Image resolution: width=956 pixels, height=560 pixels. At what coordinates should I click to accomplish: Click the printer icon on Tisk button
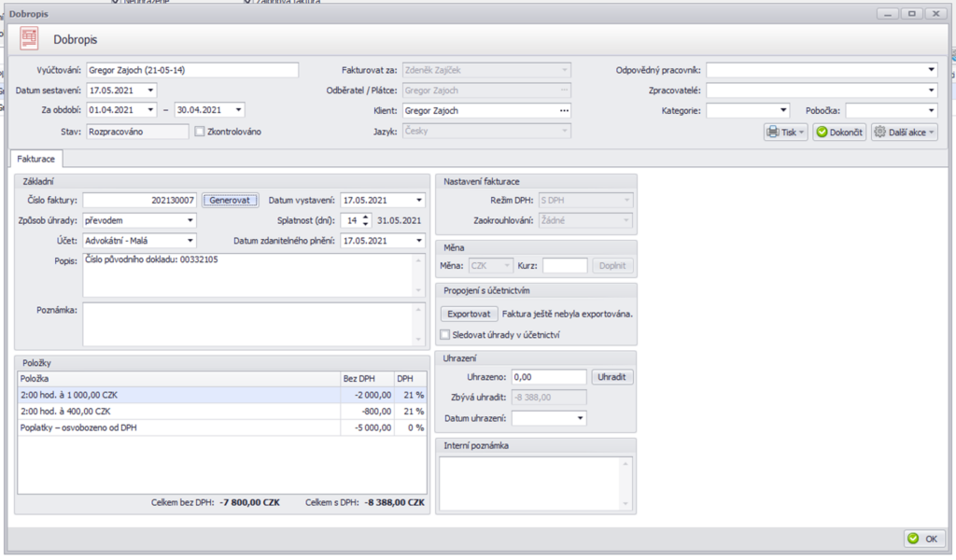[x=773, y=133]
